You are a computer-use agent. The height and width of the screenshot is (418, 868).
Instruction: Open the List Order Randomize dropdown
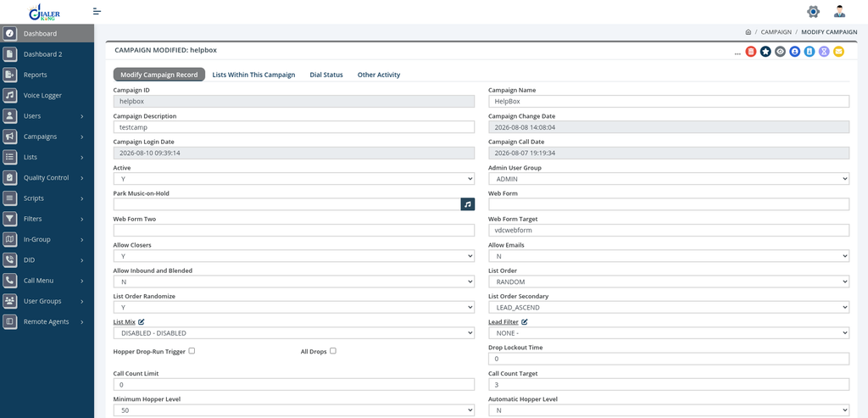click(x=294, y=307)
